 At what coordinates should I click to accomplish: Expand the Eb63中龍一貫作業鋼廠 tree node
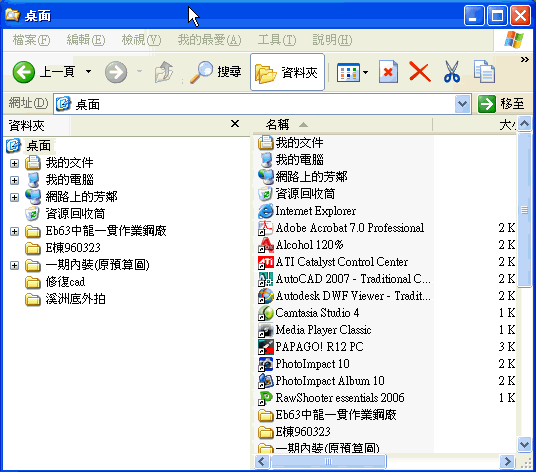coord(14,231)
